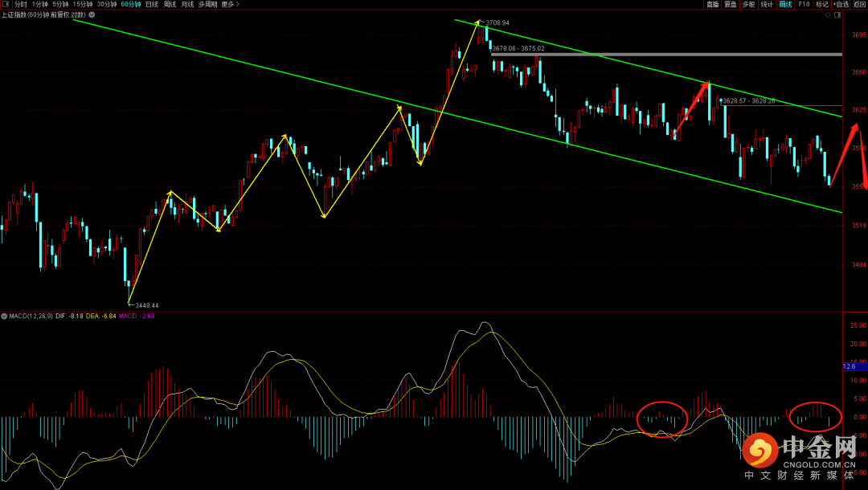Click the 直播 live button
The height and width of the screenshot is (490, 868).
pyautogui.click(x=712, y=4)
